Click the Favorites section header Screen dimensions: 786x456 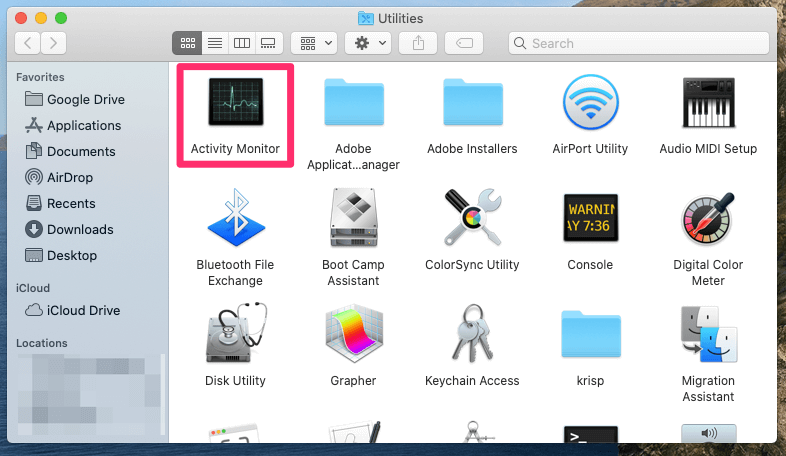click(40, 77)
